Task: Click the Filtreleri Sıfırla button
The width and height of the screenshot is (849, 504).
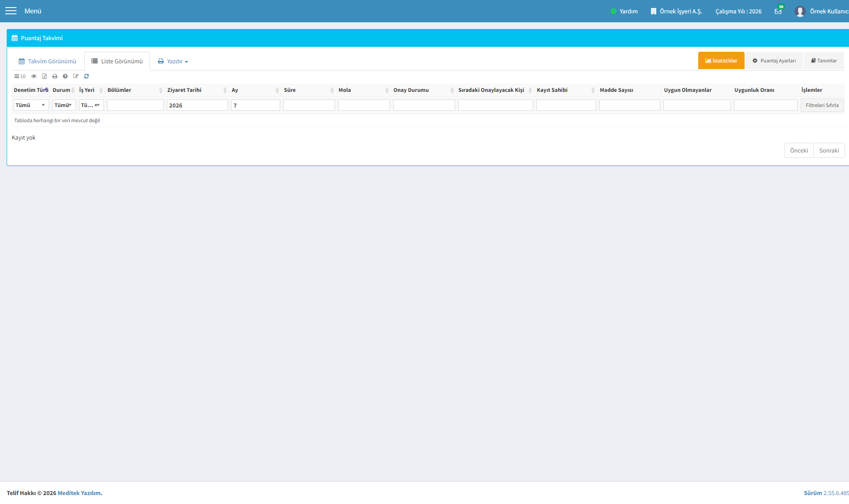Action: point(822,105)
